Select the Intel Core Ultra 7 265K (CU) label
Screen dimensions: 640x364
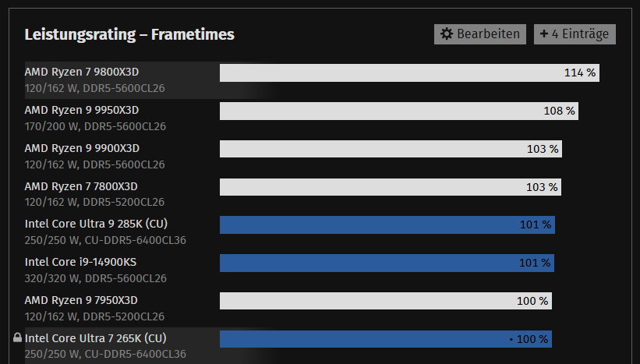[96, 339]
